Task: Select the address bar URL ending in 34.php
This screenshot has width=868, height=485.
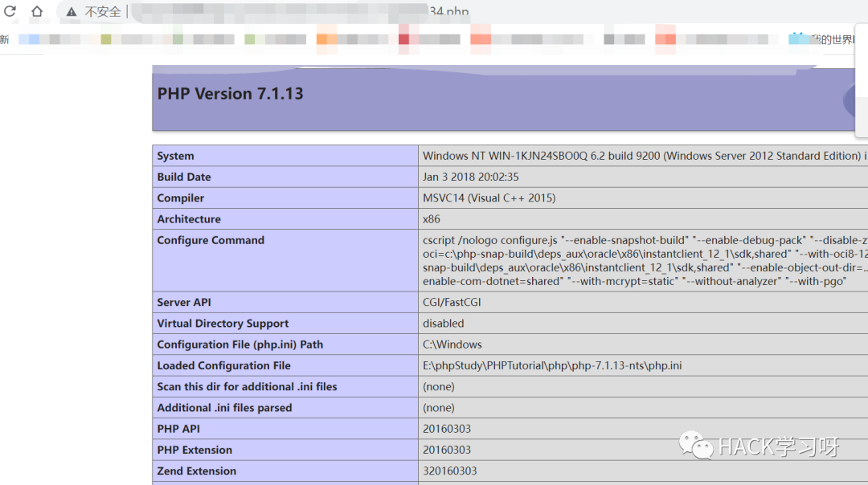Action: [x=301, y=11]
